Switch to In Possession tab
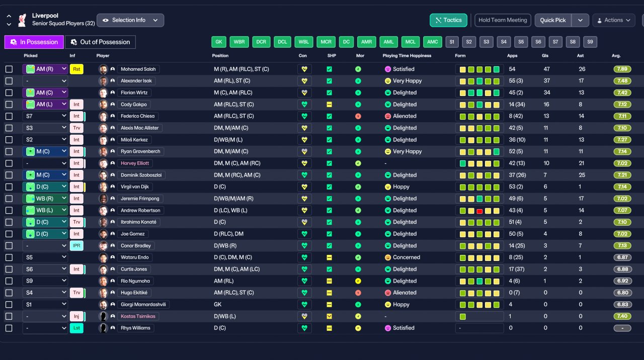644x360 pixels. pos(34,42)
